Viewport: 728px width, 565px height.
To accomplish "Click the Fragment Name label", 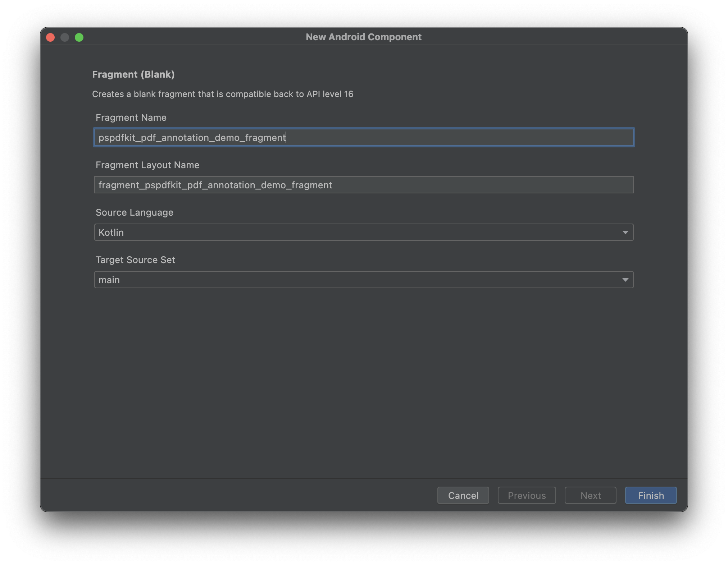I will (131, 118).
